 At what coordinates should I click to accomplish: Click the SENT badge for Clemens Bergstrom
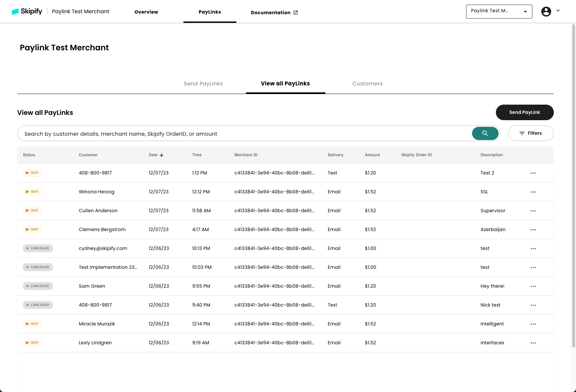(32, 229)
